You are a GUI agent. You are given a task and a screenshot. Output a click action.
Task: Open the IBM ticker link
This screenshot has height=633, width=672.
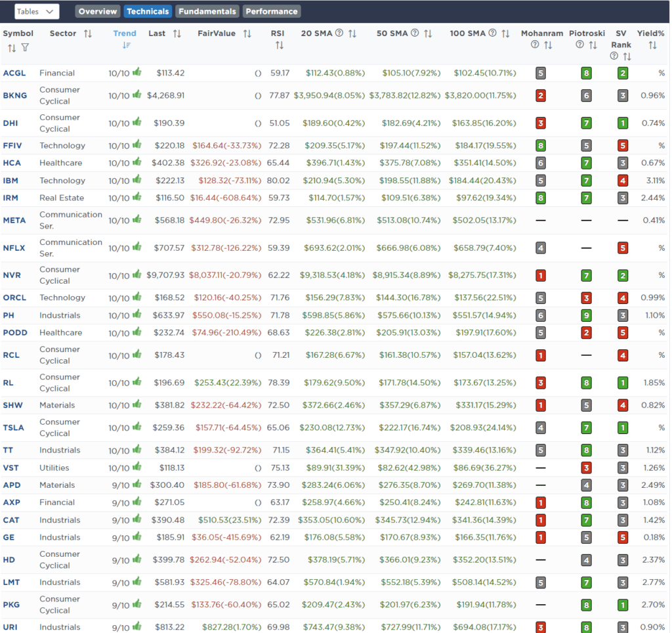click(12, 181)
